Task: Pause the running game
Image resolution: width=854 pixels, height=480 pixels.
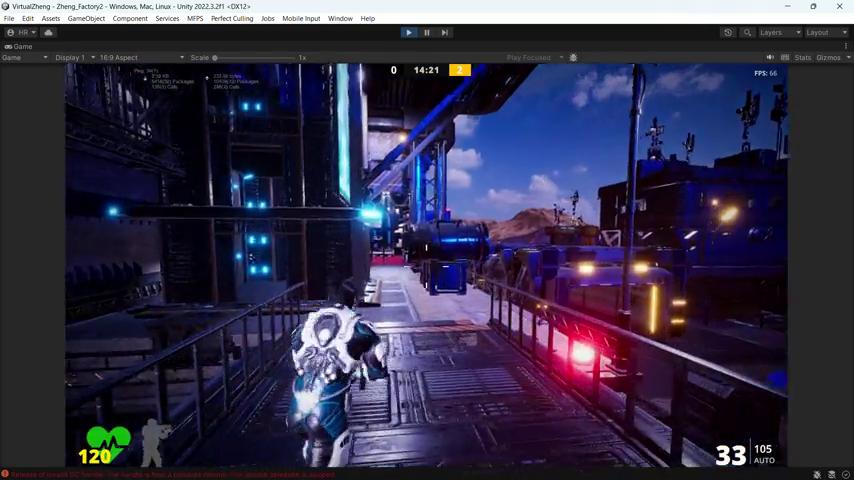Action: click(427, 33)
